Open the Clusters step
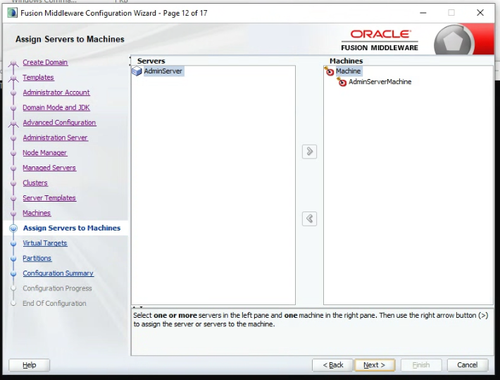 pyautogui.click(x=35, y=183)
